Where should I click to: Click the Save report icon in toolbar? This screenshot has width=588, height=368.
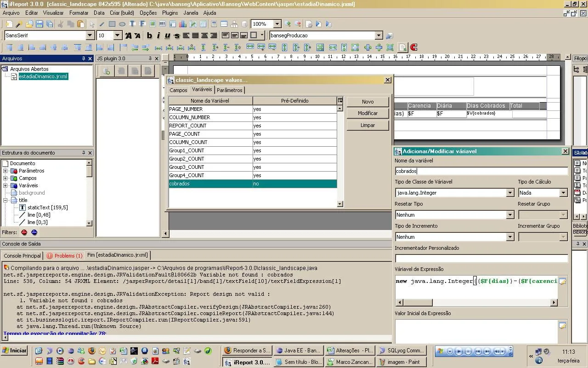coord(40,24)
